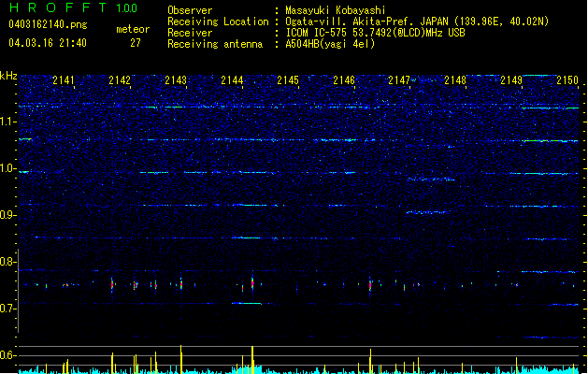Click the Receiving Location label
This screenshot has height=374, width=588.
(x=218, y=22)
